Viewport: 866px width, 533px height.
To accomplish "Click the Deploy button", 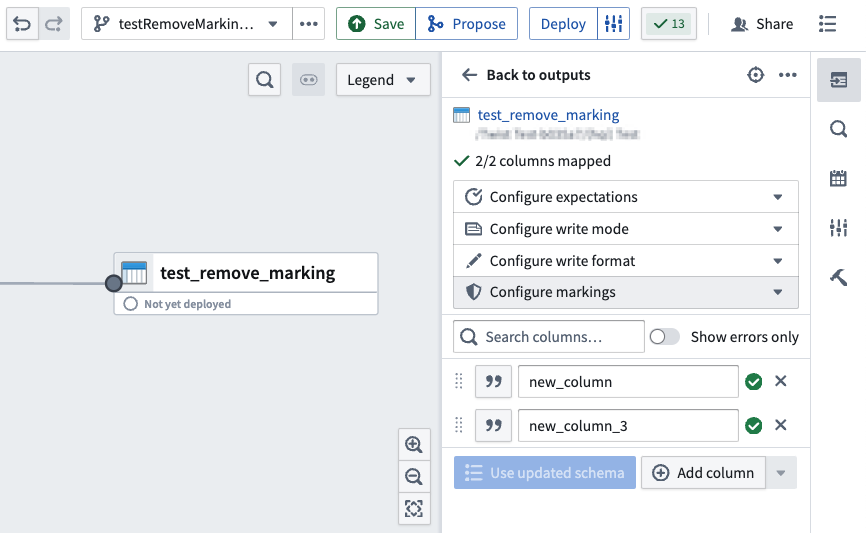I will (563, 24).
